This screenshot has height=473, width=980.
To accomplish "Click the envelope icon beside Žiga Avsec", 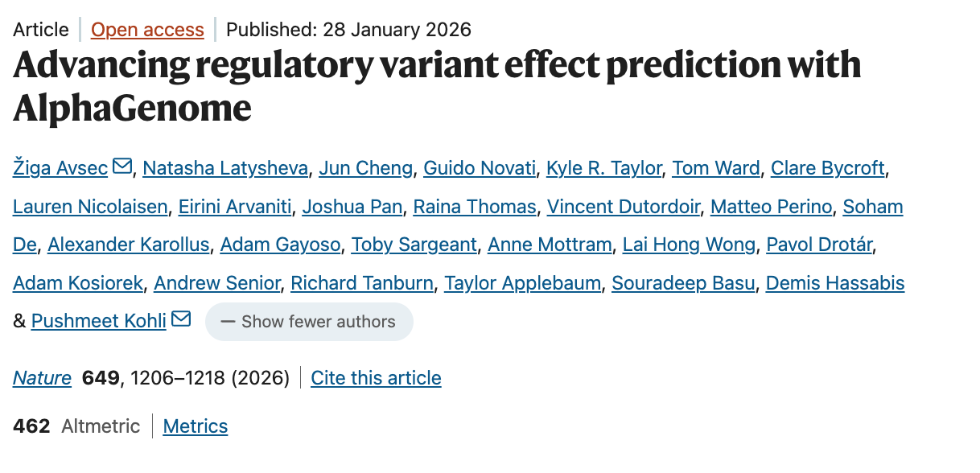I will (x=122, y=167).
